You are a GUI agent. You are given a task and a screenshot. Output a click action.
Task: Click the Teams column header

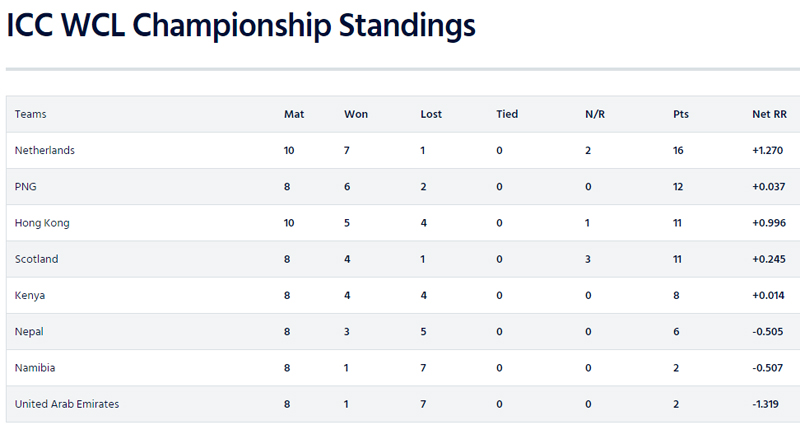[x=31, y=114]
